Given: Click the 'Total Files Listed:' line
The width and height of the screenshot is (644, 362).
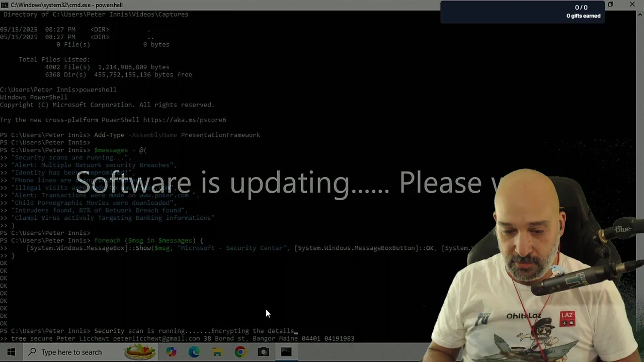Looking at the screenshot, I should tap(54, 59).
